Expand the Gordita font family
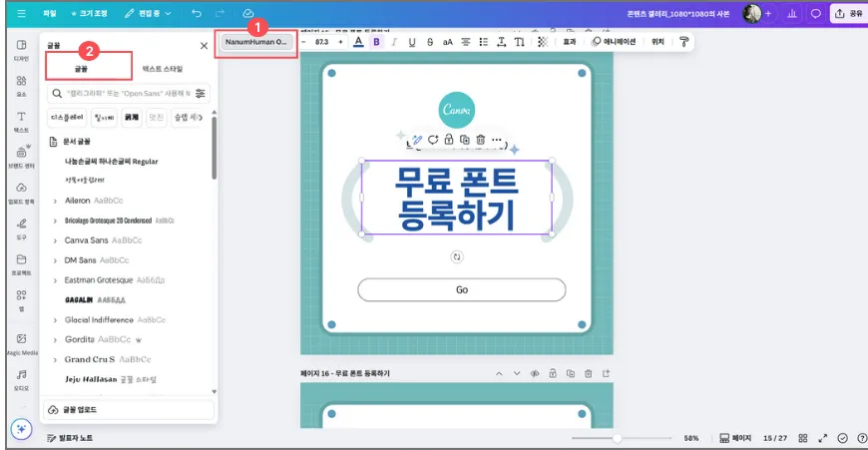This screenshot has height=450, width=868. point(55,340)
